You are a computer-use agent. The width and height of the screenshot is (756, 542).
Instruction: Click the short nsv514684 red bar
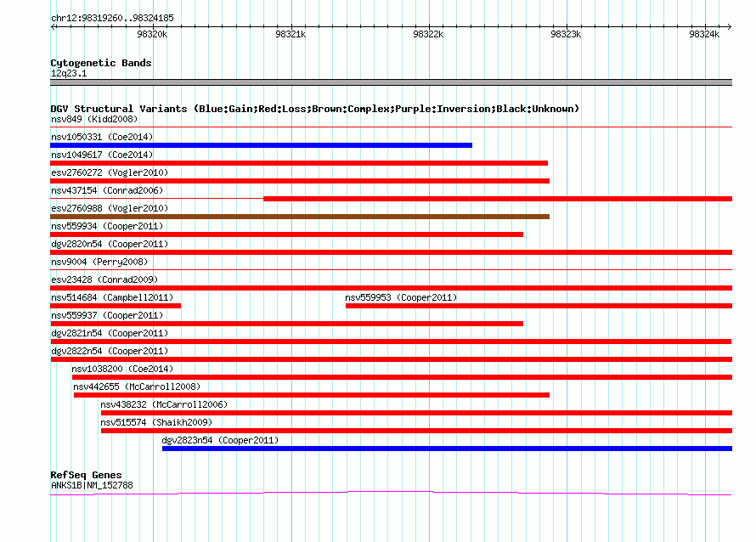116,306
